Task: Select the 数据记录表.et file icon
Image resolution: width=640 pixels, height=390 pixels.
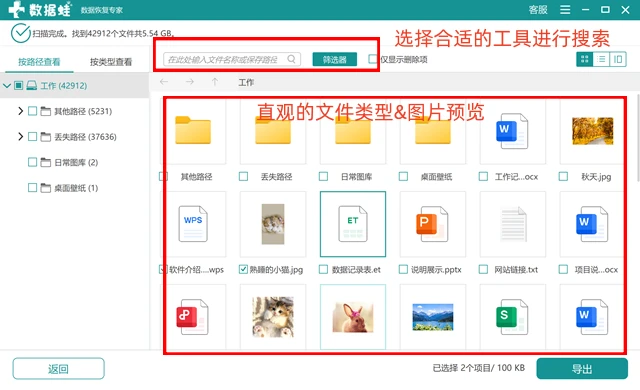Action: [x=353, y=224]
